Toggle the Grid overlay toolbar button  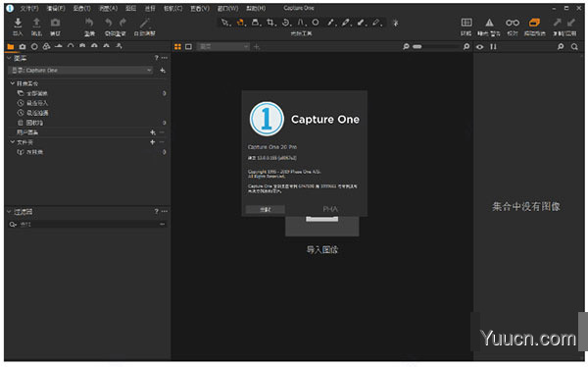(466, 23)
